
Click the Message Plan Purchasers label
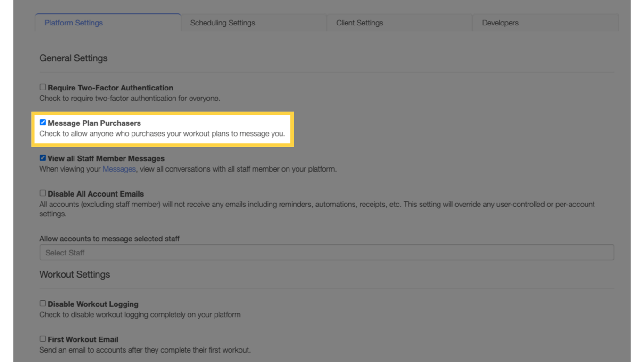[94, 123]
